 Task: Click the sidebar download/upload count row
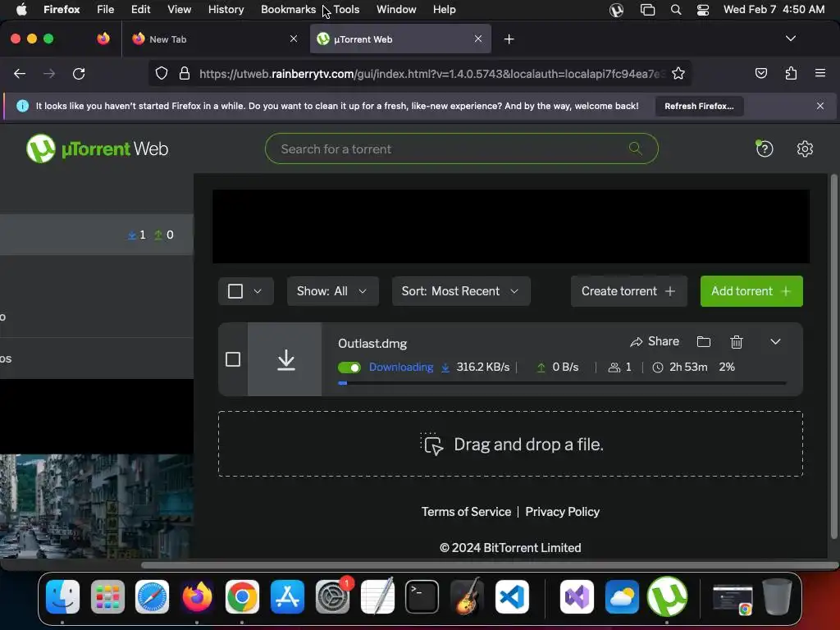tap(97, 235)
